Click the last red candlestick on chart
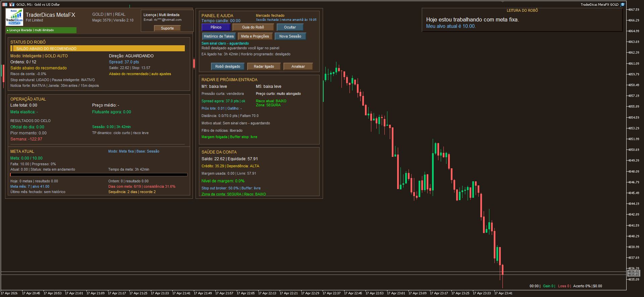Image resolution: width=644 pixels, height=297 pixels. [x=502, y=270]
